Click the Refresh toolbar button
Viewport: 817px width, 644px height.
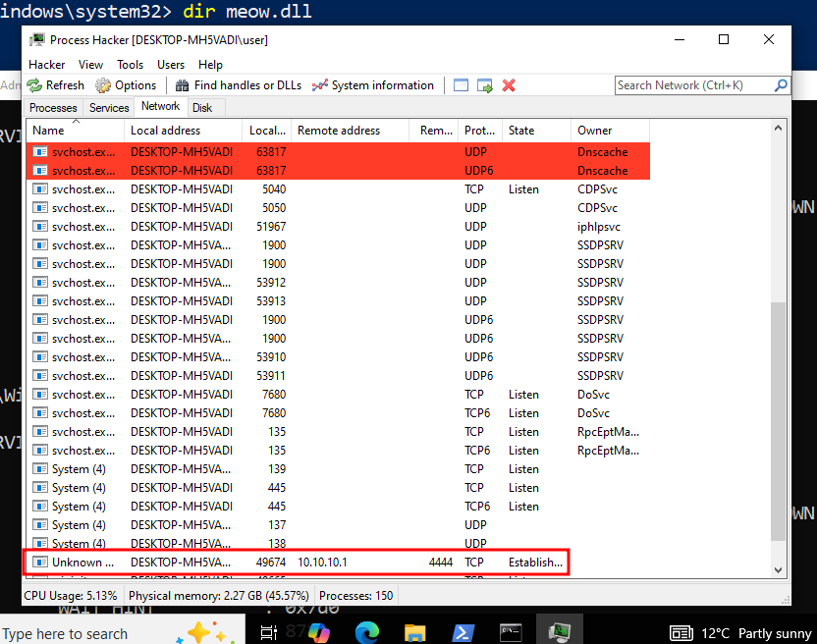(55, 85)
